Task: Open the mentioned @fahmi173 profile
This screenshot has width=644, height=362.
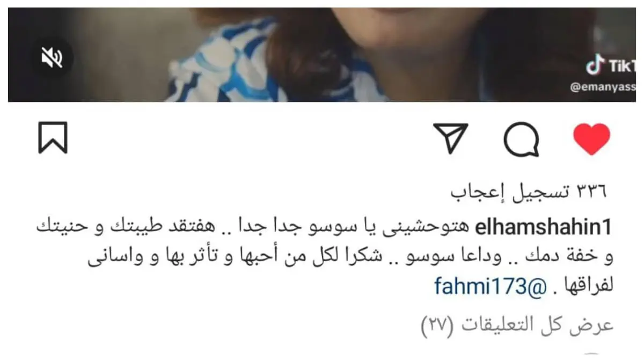Action: (x=490, y=286)
